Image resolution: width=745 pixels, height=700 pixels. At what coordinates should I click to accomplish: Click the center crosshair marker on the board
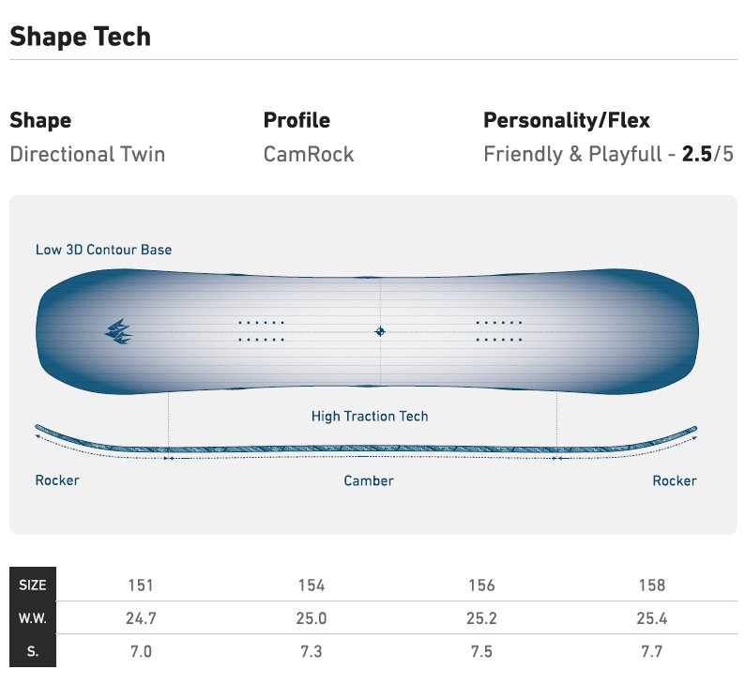pos(380,330)
